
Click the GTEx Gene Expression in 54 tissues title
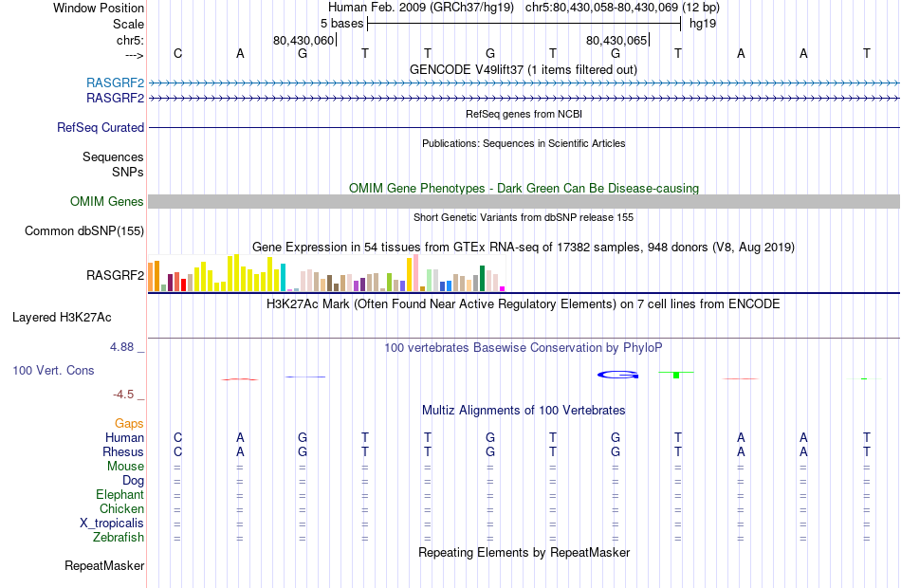click(524, 248)
